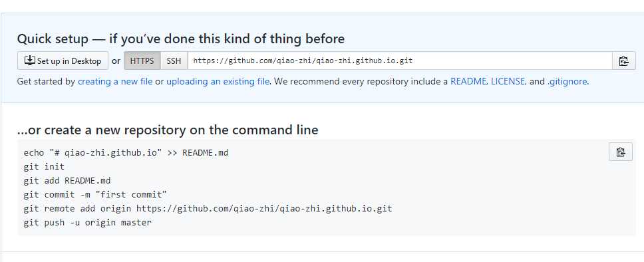
Task: Select the HTTPS protocol option
Action: [142, 61]
